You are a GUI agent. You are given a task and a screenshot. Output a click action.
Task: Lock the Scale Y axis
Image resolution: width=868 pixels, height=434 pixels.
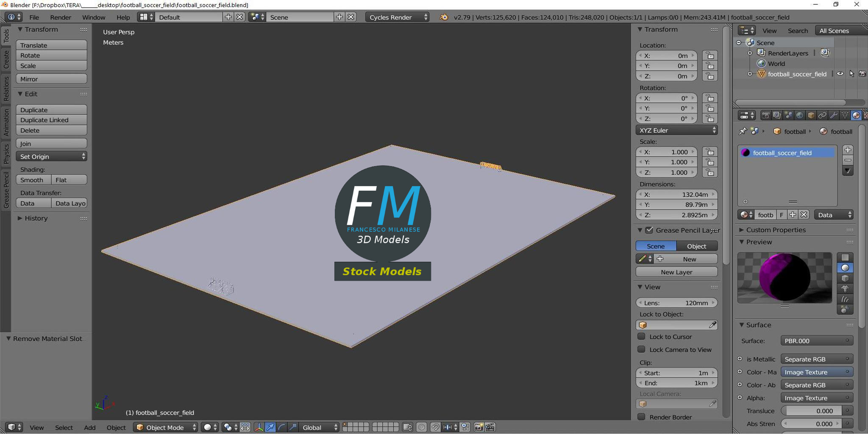(x=710, y=162)
